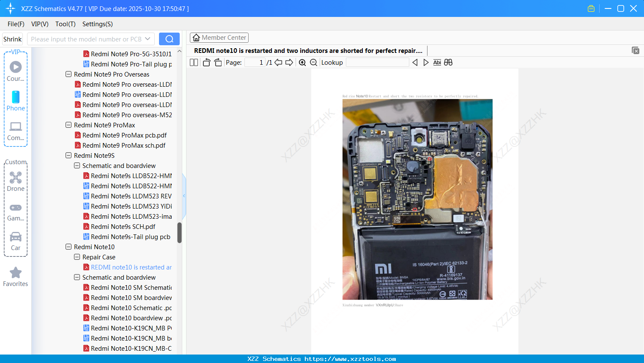Open the model number search dropdown

coord(147,38)
